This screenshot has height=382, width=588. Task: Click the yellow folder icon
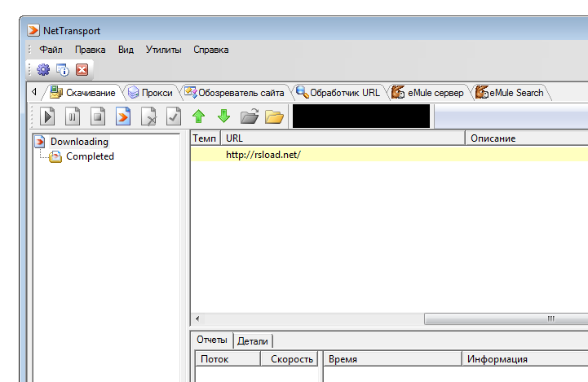point(274,116)
